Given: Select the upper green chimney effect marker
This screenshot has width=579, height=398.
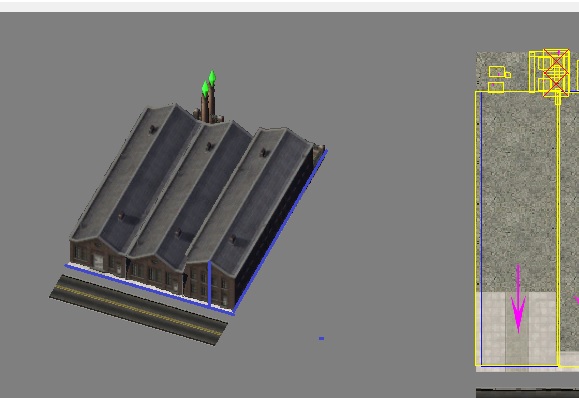Looking at the screenshot, I should 212,78.
